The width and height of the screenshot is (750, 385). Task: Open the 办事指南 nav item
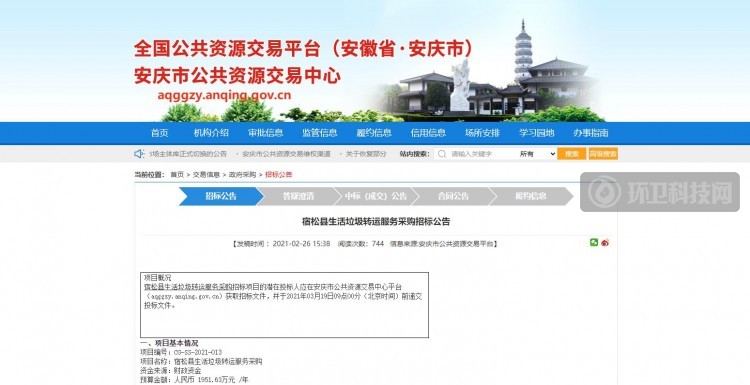[x=591, y=133]
